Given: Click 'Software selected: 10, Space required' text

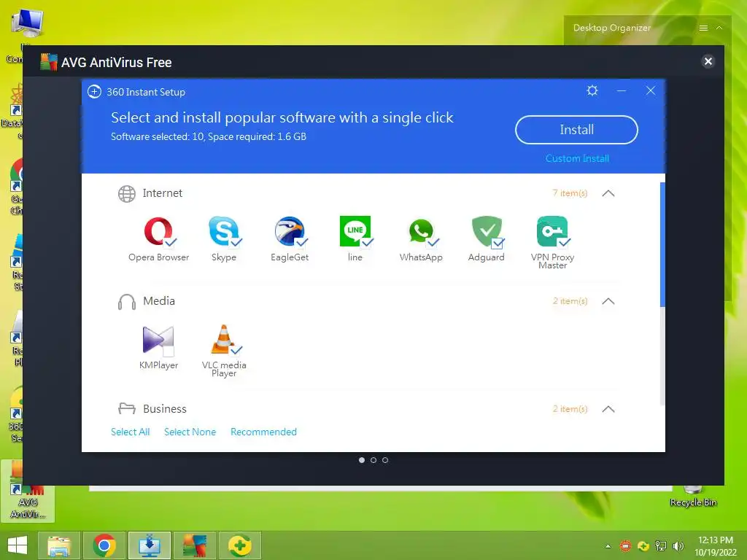Looking at the screenshot, I should 208,136.
